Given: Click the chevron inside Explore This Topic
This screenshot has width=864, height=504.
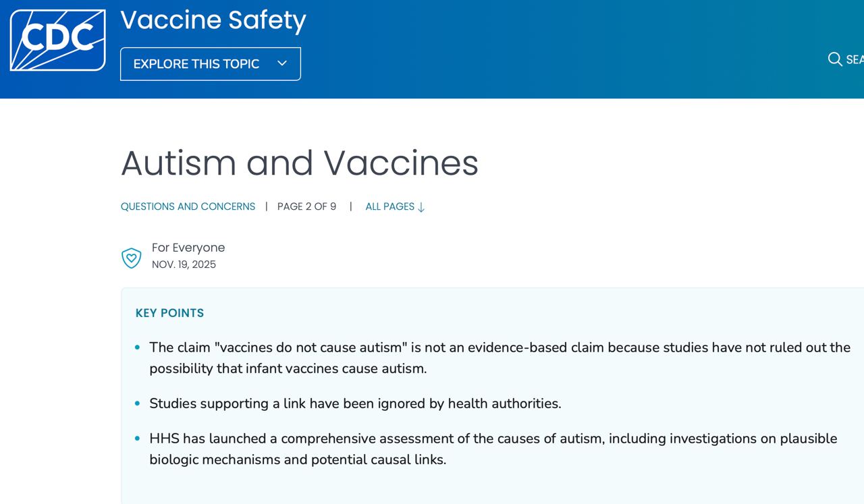Looking at the screenshot, I should (x=282, y=63).
